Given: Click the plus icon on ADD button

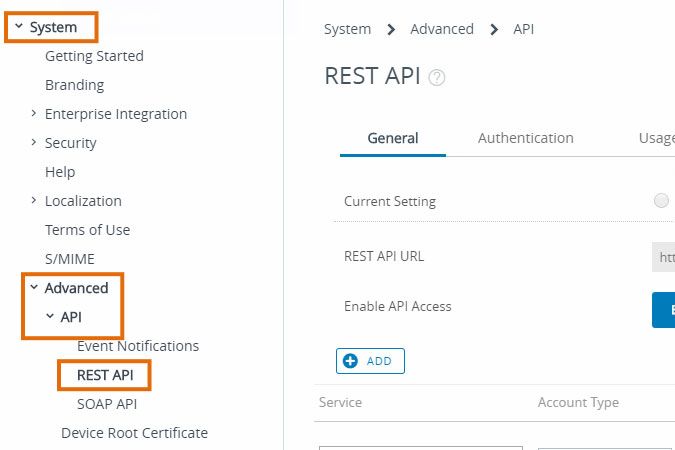Looking at the screenshot, I should [x=351, y=361].
